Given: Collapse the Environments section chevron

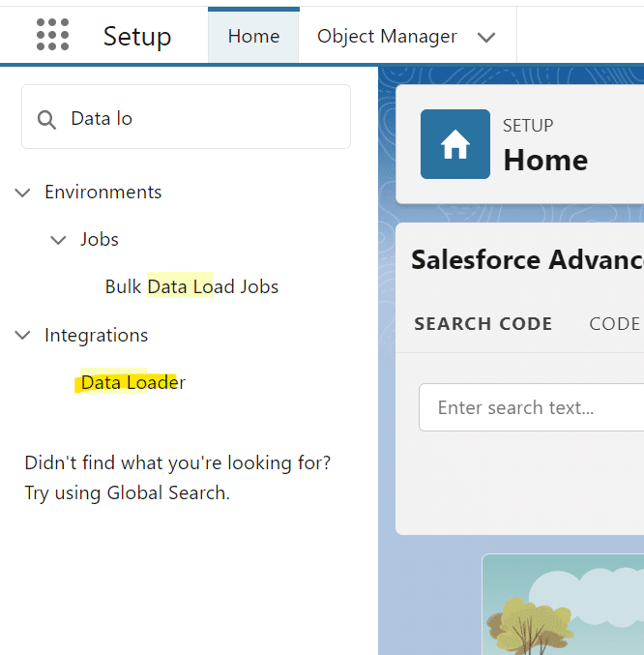Looking at the screenshot, I should [x=23, y=193].
